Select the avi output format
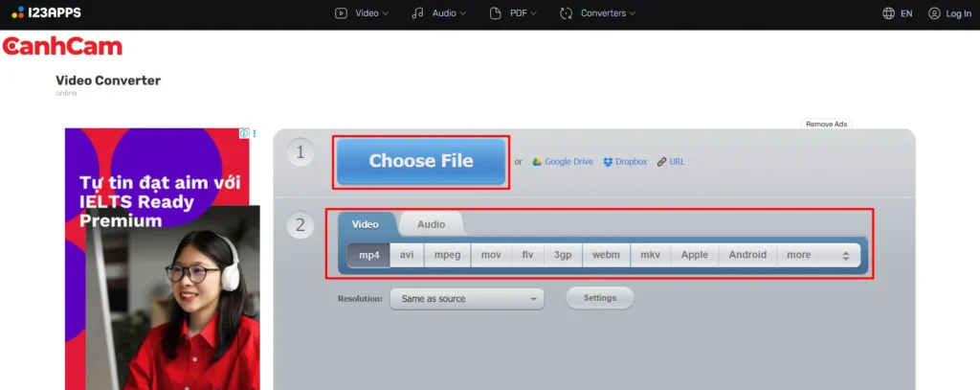The width and height of the screenshot is (980, 390). (x=407, y=255)
